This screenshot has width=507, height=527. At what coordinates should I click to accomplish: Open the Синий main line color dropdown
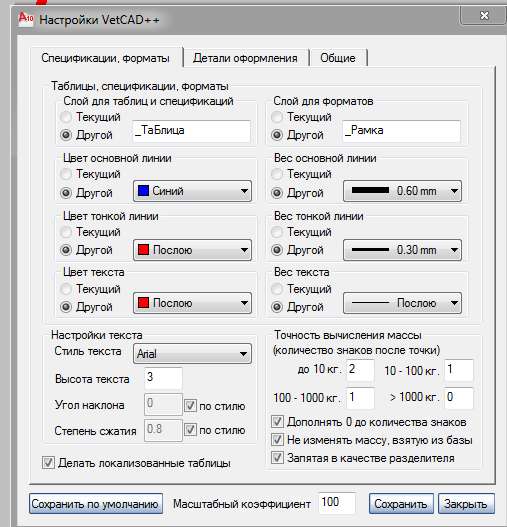[192, 191]
